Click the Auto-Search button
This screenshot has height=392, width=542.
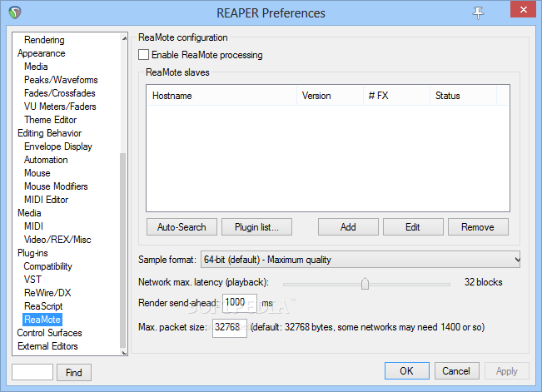click(x=181, y=226)
